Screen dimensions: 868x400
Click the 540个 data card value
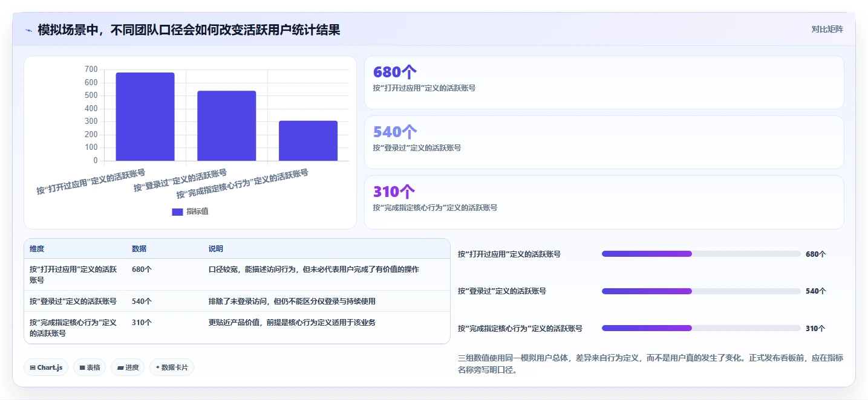[395, 132]
